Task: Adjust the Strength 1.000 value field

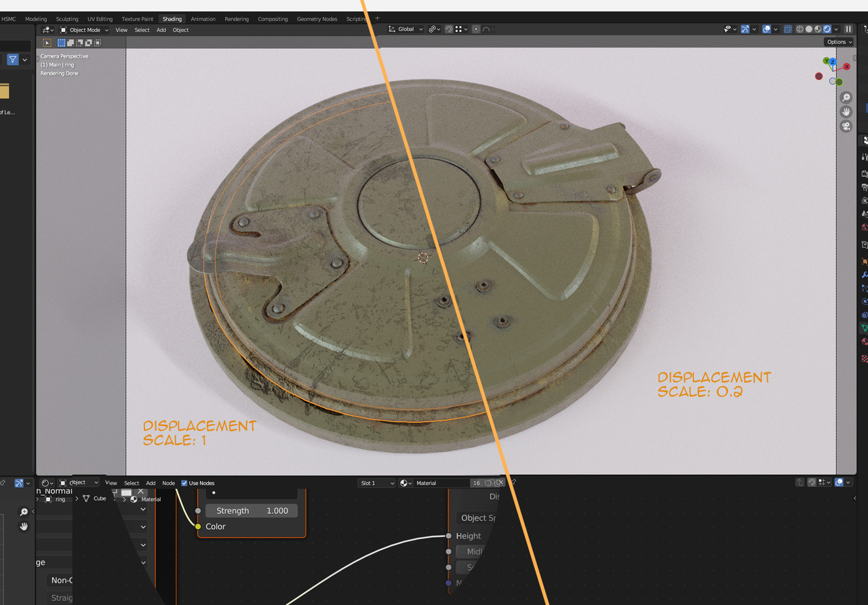Action: click(252, 511)
